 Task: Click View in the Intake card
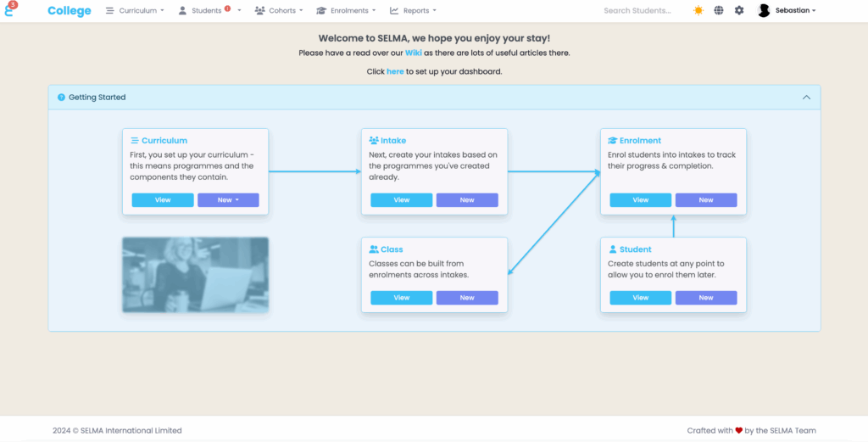click(401, 200)
